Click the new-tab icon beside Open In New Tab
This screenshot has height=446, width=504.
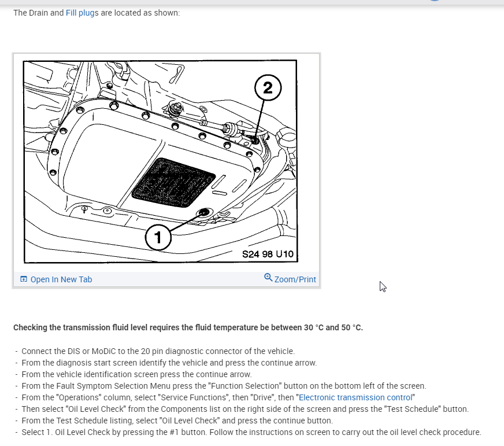(x=24, y=279)
